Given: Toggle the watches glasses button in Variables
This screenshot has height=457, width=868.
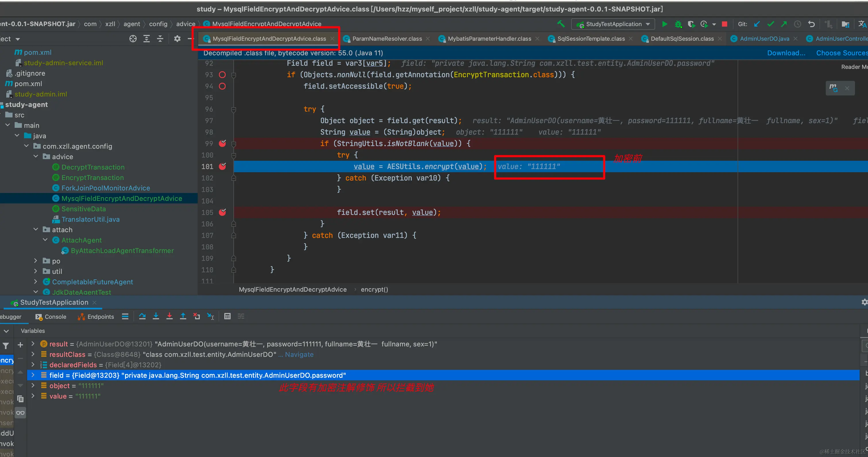Looking at the screenshot, I should point(20,413).
